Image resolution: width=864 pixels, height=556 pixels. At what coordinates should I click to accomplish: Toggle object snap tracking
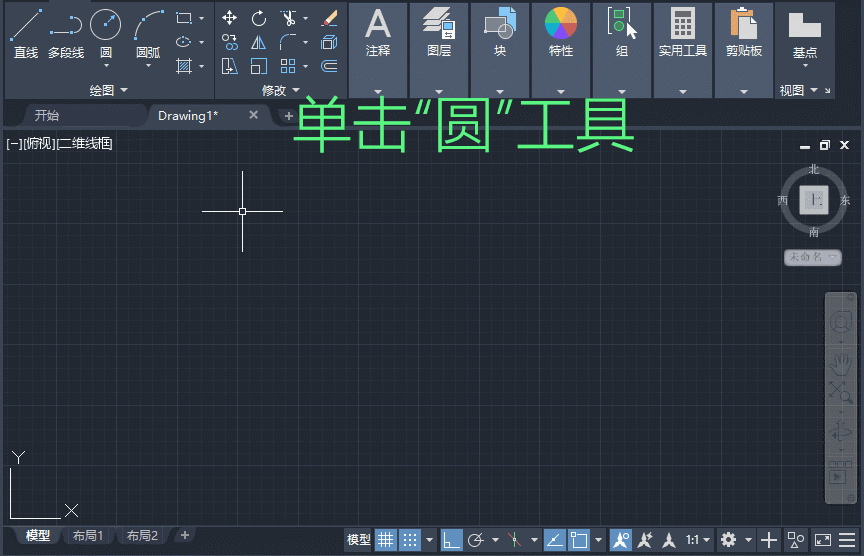(554, 540)
